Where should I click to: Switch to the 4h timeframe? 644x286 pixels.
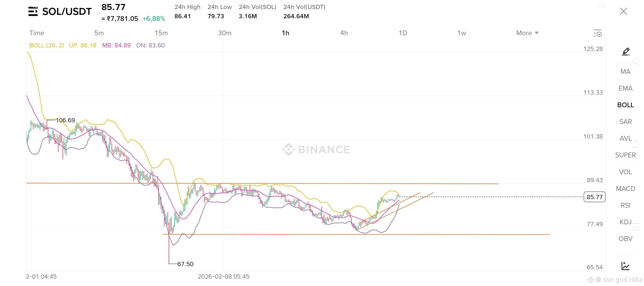click(344, 33)
